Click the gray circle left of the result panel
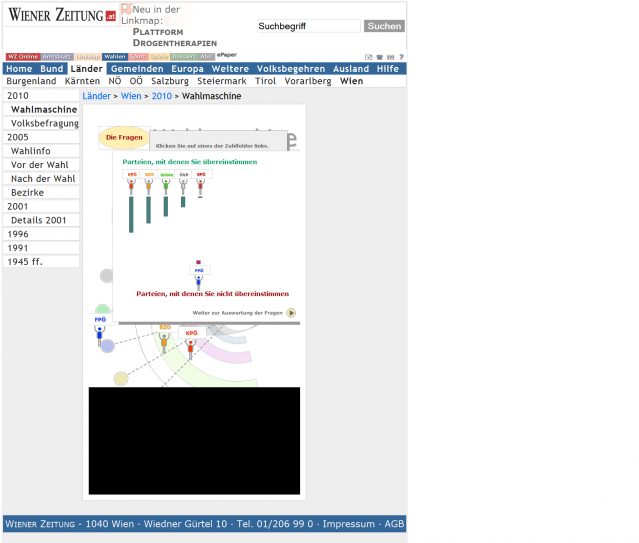Image resolution: width=639 pixels, height=543 pixels. (x=106, y=276)
